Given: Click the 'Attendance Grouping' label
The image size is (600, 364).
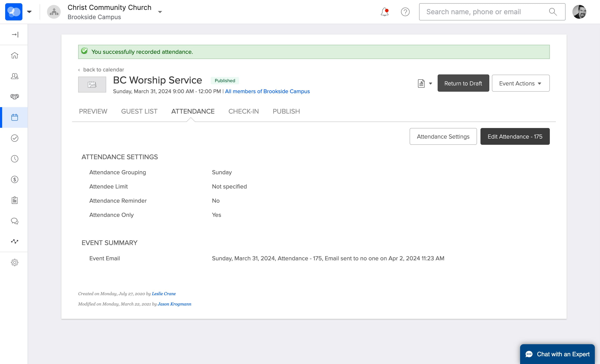Looking at the screenshot, I should click(118, 172).
